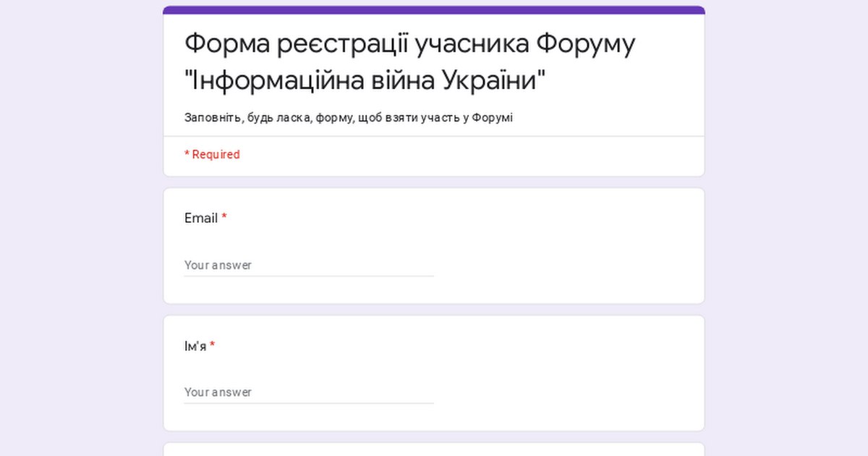The width and height of the screenshot is (868, 456).
Task: Click the divider line above "* Required"
Action: [434, 136]
